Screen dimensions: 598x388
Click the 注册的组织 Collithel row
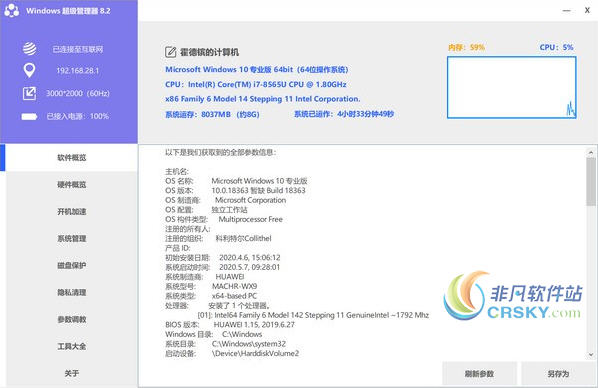tap(218, 238)
